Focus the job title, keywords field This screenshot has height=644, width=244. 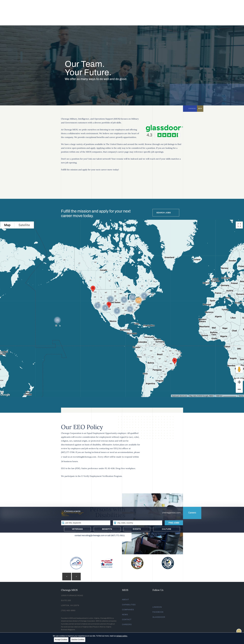pos(86,523)
